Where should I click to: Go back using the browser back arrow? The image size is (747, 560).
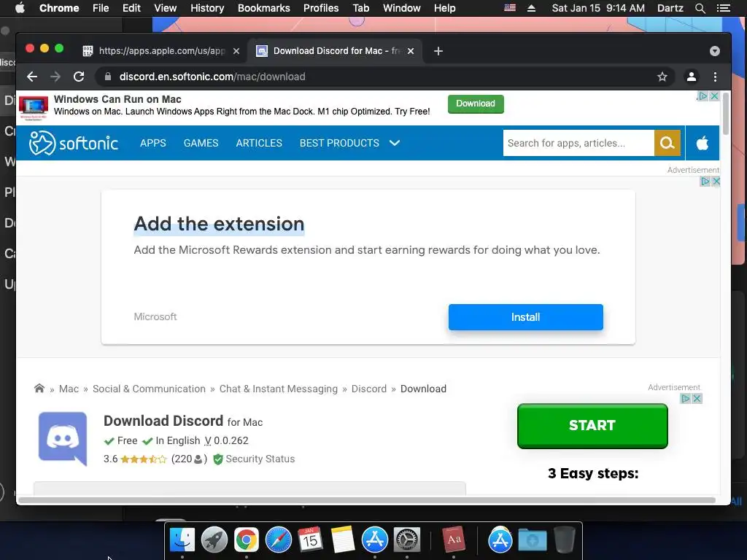point(32,77)
